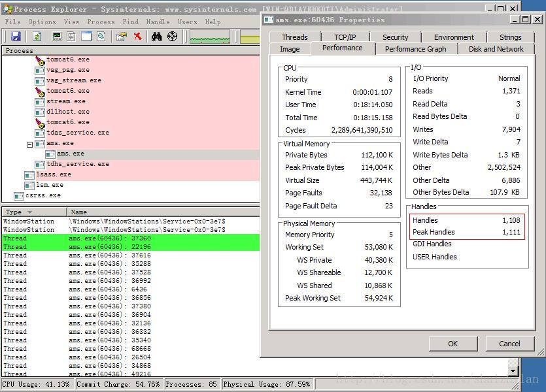Switch to the Strings tab

[510, 37]
